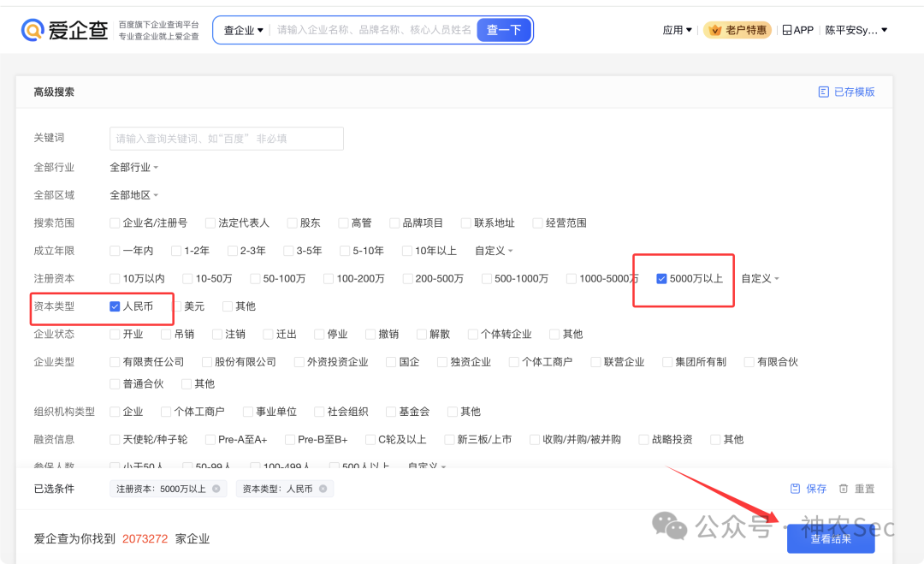This screenshot has width=924, height=564.
Task: Check the 个体工商户 enterprise type
Action: [x=514, y=362]
